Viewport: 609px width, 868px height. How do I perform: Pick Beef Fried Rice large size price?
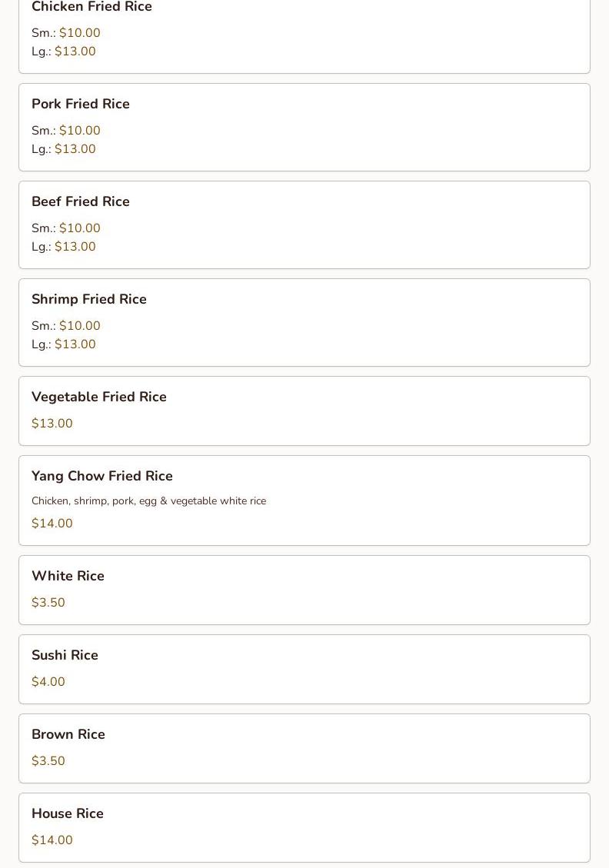click(75, 247)
